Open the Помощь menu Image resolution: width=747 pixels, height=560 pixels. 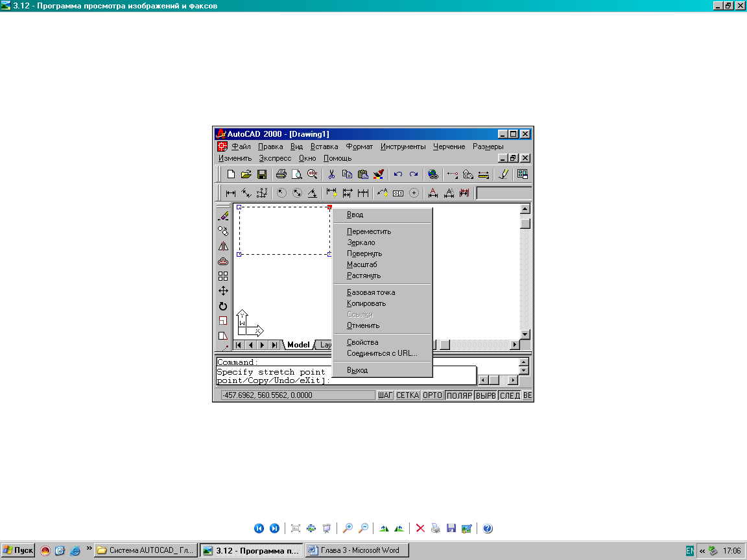[x=337, y=158]
